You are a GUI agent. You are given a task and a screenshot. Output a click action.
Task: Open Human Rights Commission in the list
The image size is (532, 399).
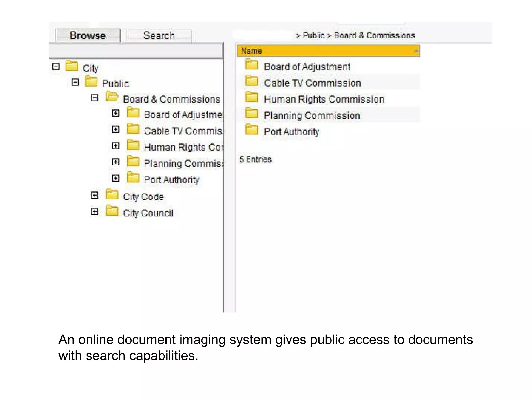pyautogui.click(x=324, y=99)
